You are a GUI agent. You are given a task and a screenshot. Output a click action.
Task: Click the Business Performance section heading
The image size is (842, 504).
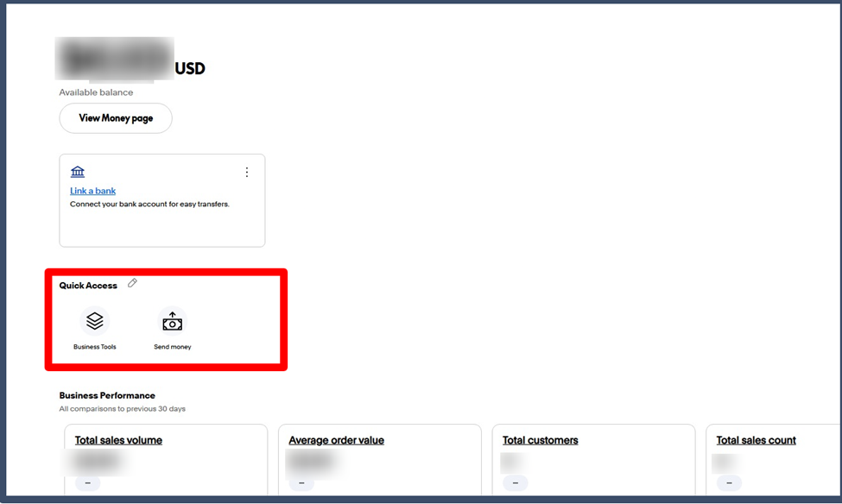[x=107, y=395]
